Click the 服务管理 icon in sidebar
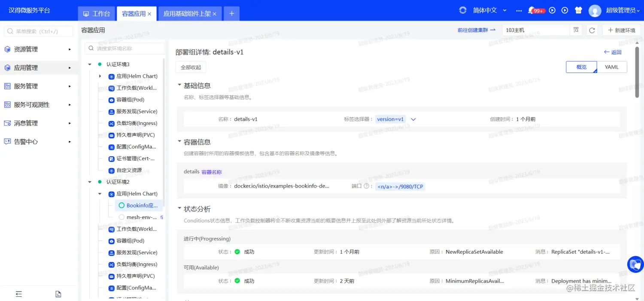The image size is (644, 301). pyautogui.click(x=7, y=86)
